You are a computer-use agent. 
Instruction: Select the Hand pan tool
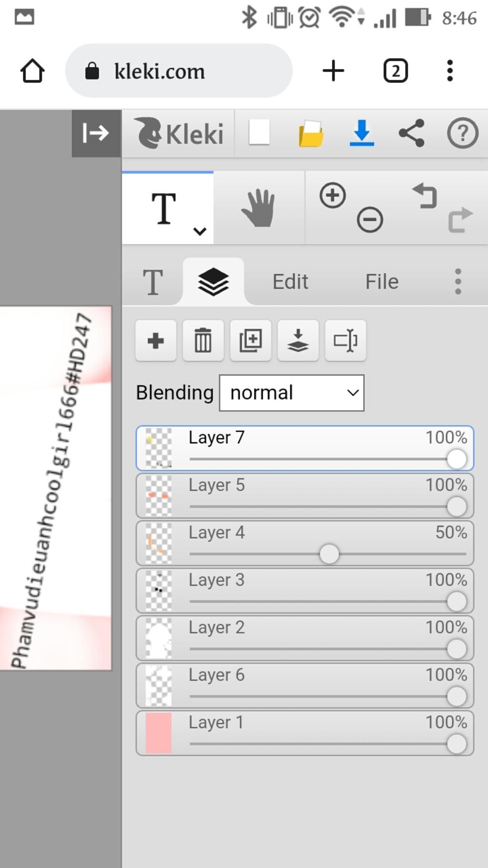[x=259, y=208]
